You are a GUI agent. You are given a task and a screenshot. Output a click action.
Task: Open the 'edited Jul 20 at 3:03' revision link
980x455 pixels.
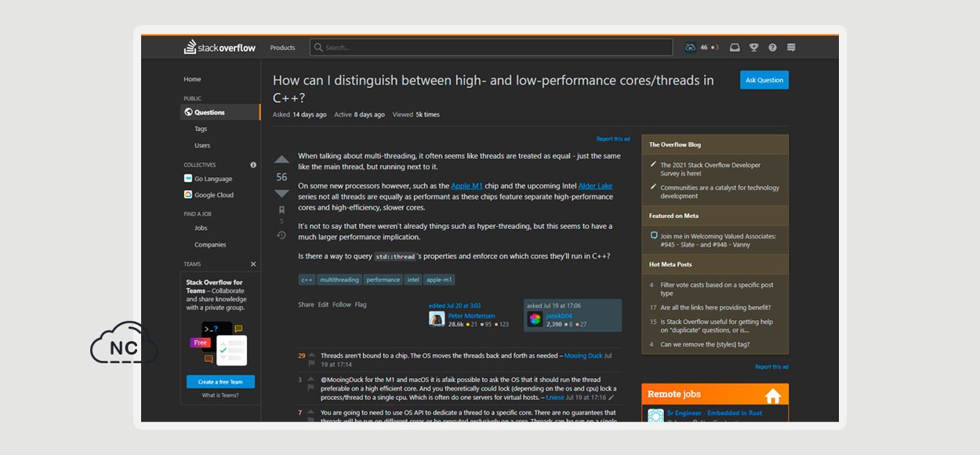click(x=455, y=305)
